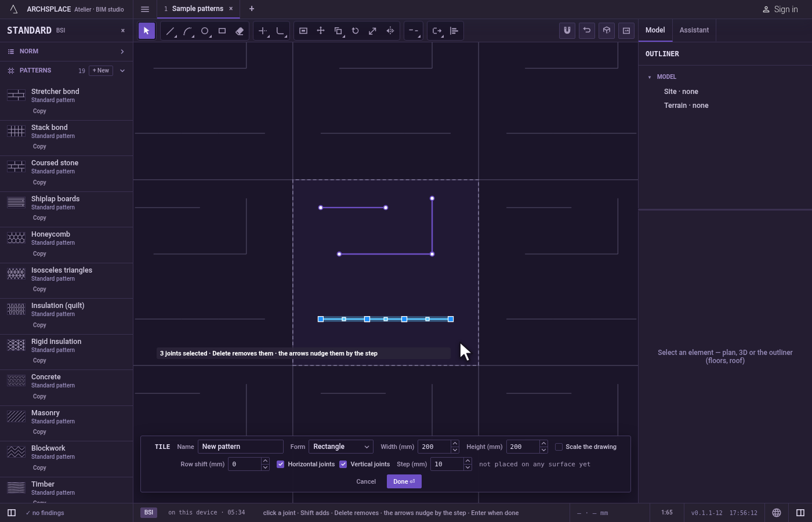
Task: Select the Circle tool
Action: (205, 31)
